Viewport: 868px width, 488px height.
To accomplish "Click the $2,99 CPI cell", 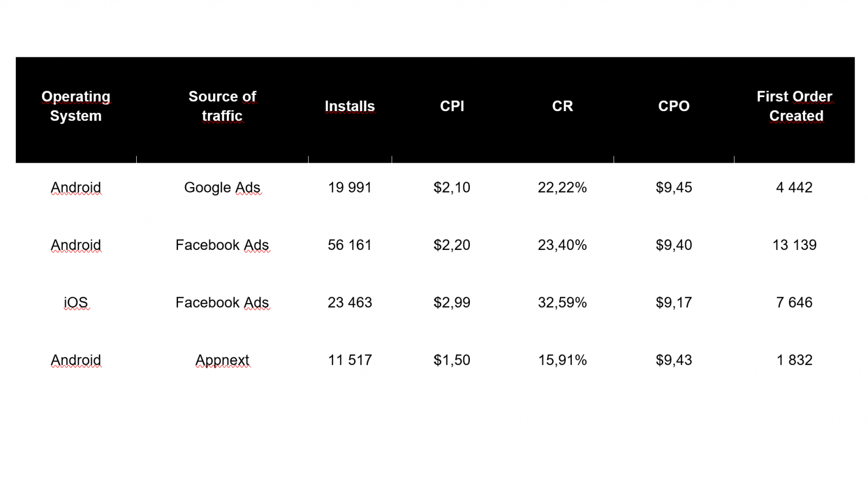I will [452, 303].
